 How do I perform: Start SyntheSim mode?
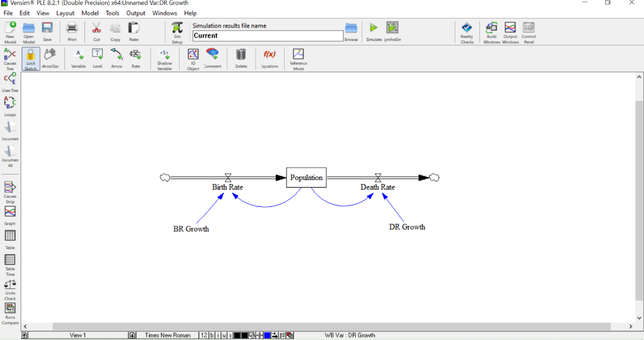[392, 32]
